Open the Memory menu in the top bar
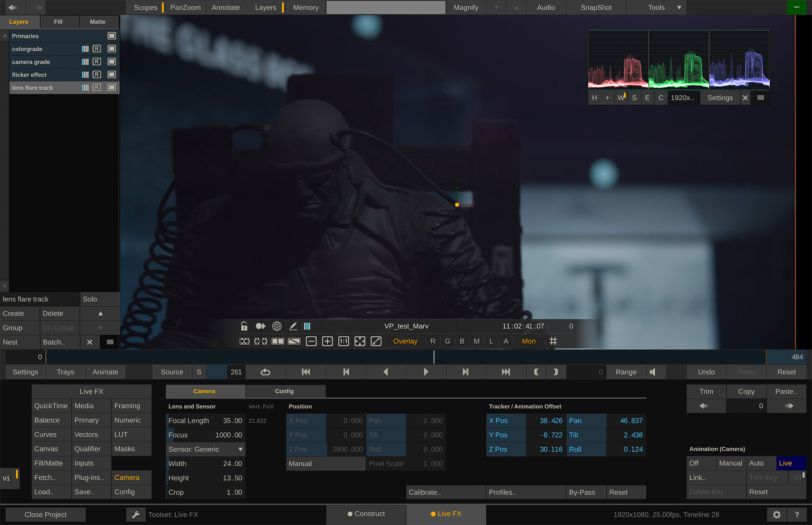812x525 pixels. tap(305, 7)
